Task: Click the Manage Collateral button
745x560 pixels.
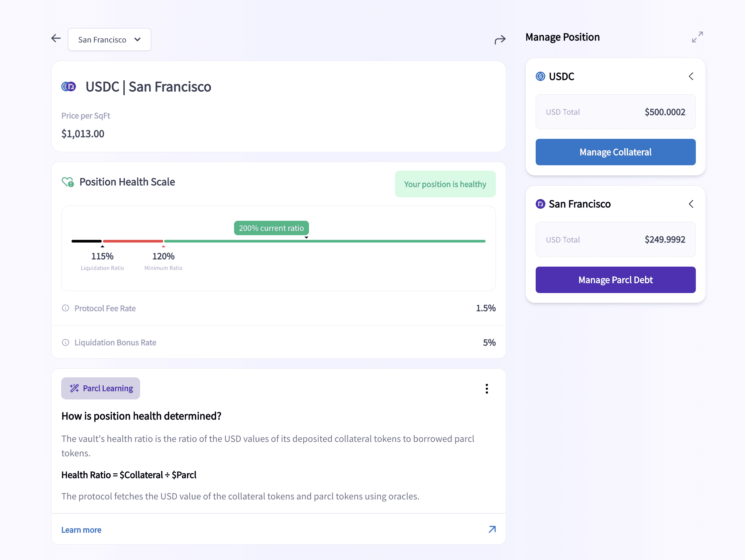Action: click(615, 152)
